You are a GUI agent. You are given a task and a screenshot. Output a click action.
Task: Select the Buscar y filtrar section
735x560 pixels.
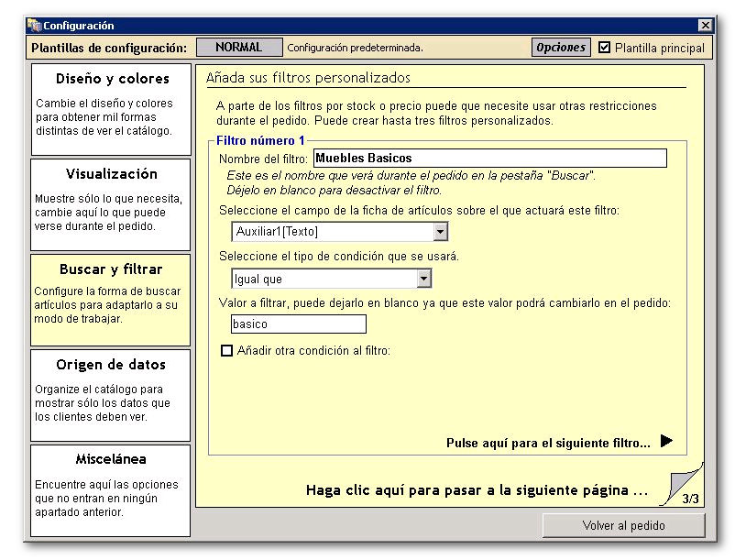coord(111,300)
